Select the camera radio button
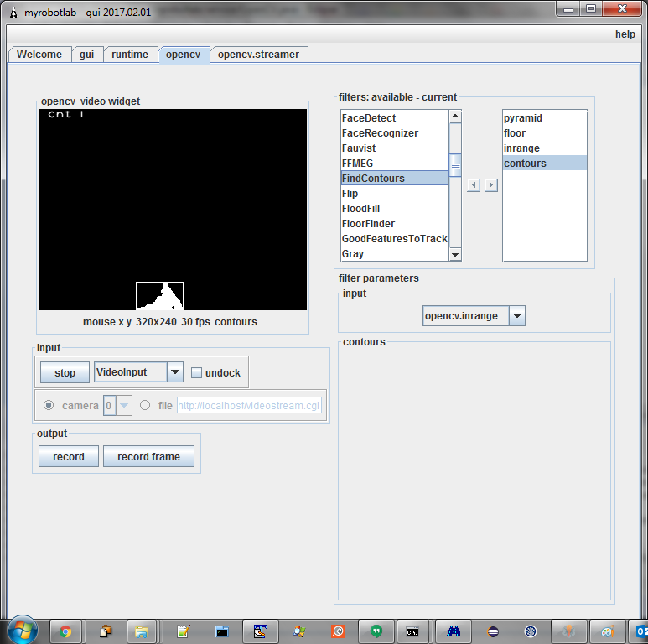Screen dimensions: 648x644 click(49, 405)
